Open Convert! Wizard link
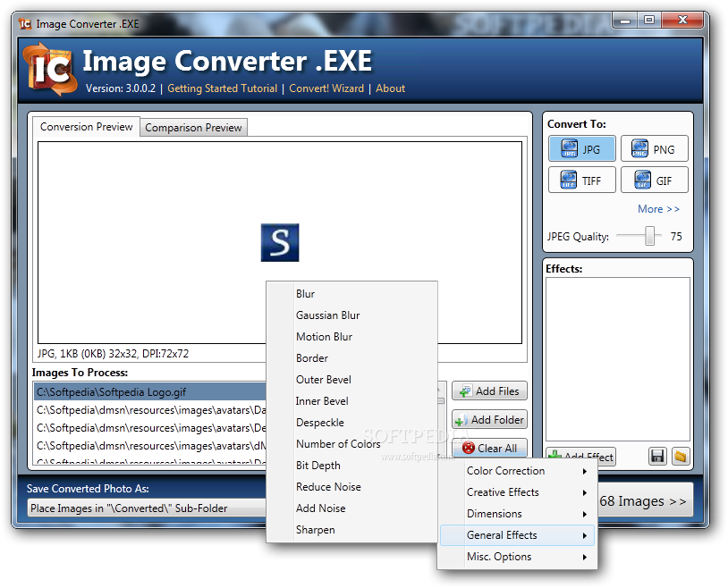Viewport: 728px width, 588px height. (326, 88)
